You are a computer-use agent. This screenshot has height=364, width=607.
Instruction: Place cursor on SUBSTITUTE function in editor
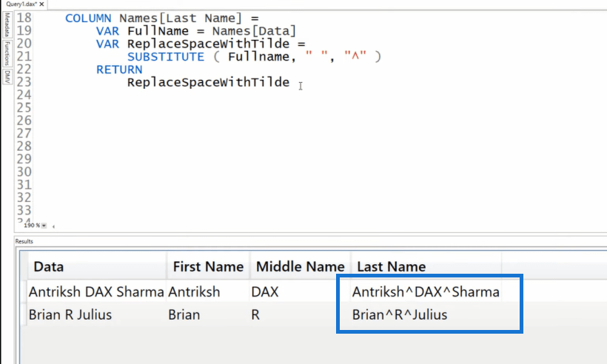coord(166,57)
